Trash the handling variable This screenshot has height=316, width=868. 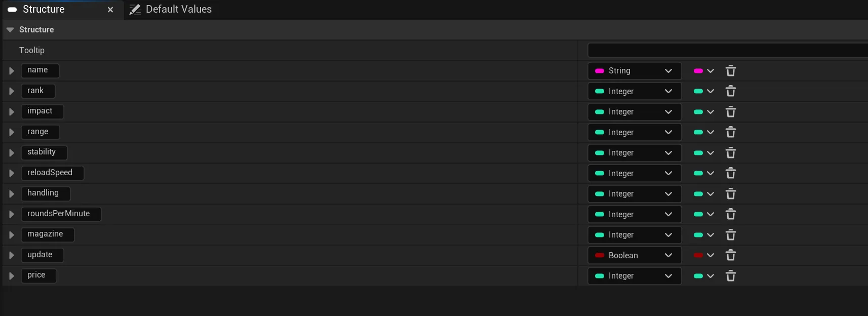(730, 194)
